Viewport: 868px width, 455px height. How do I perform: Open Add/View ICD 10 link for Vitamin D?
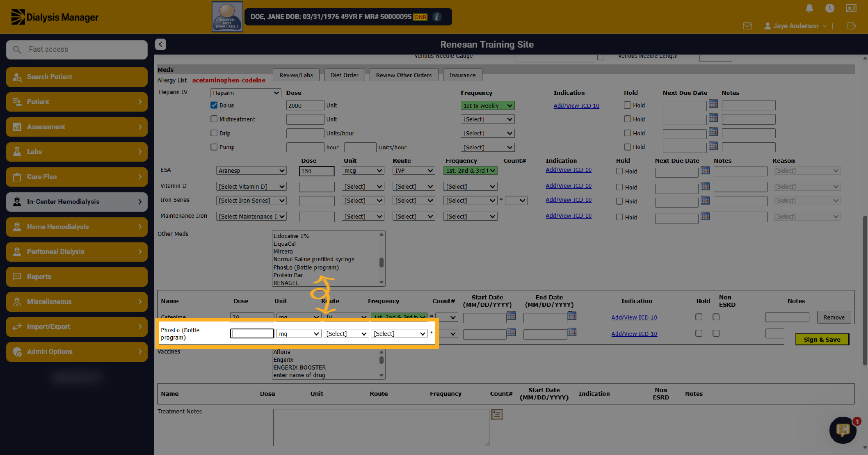[x=569, y=185]
